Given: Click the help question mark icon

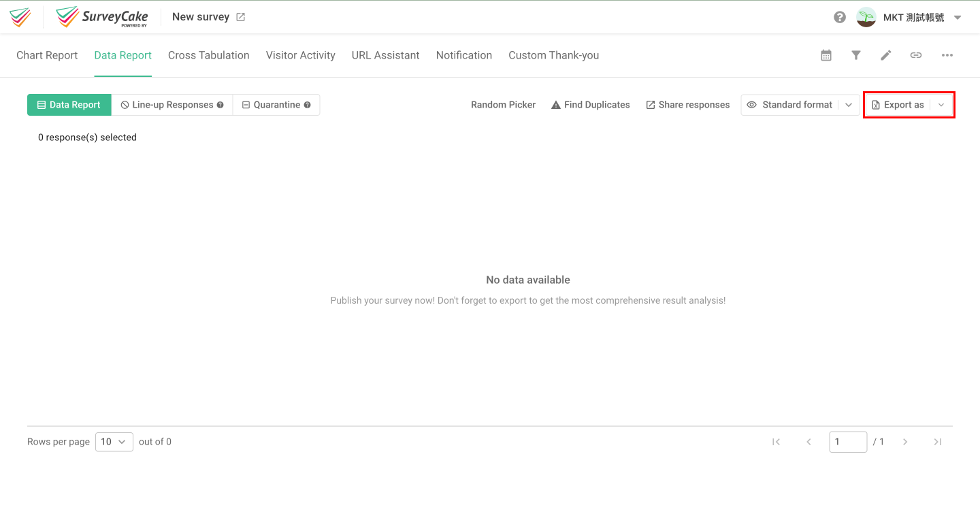Looking at the screenshot, I should [840, 17].
